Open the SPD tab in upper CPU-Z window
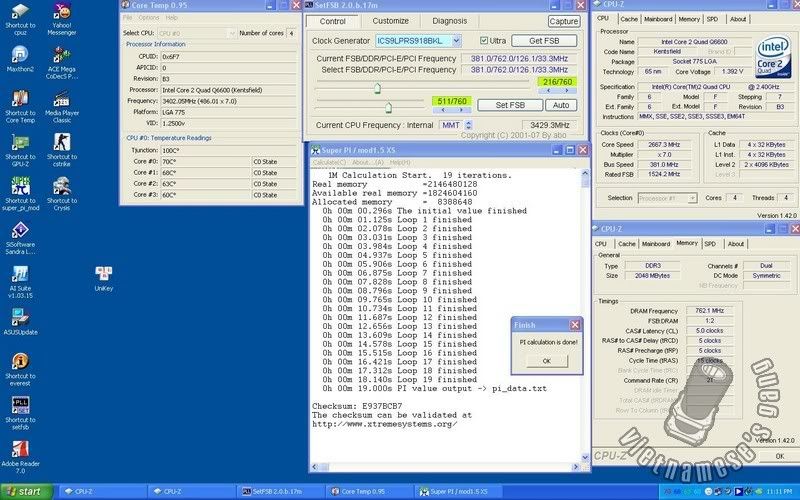 point(712,19)
